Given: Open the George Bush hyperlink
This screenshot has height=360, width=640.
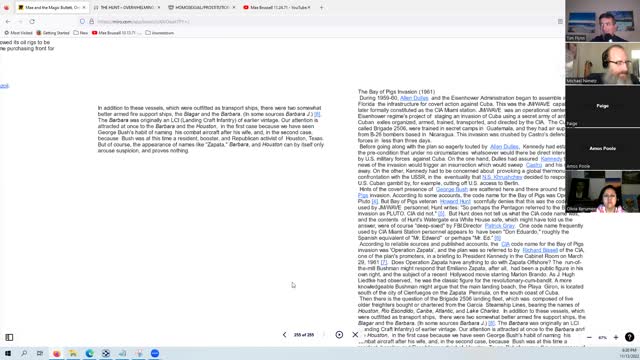Looking at the screenshot, I should [451, 189].
